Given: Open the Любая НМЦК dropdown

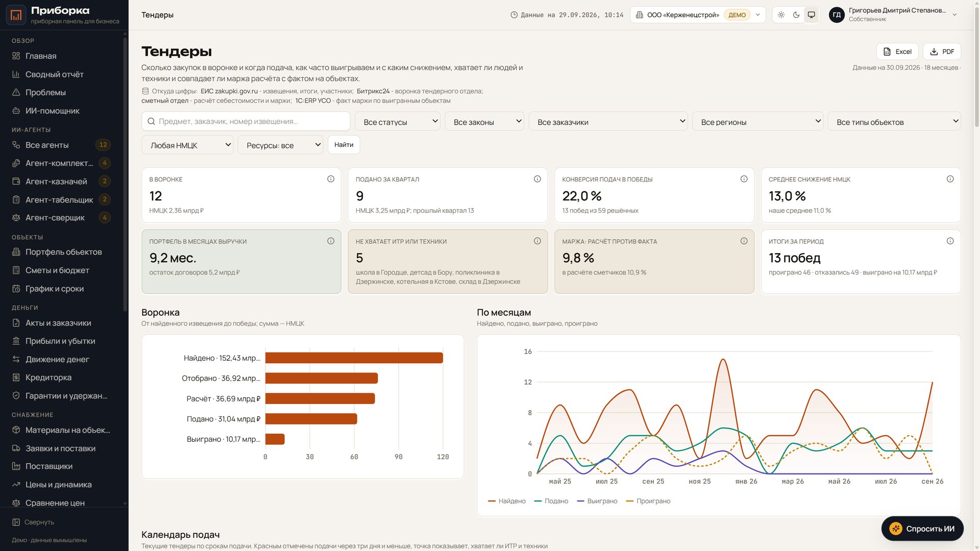Looking at the screenshot, I should 187,145.
